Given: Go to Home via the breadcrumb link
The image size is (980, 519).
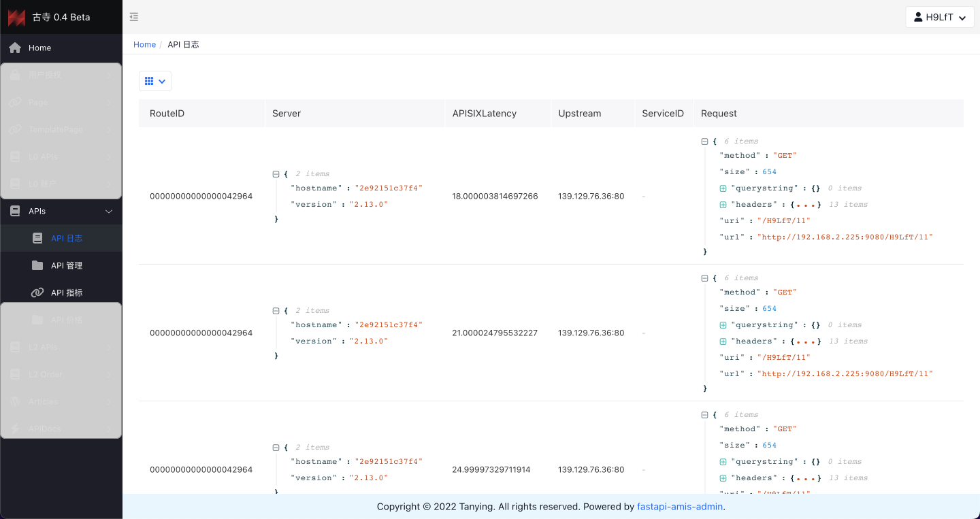Looking at the screenshot, I should tap(144, 44).
